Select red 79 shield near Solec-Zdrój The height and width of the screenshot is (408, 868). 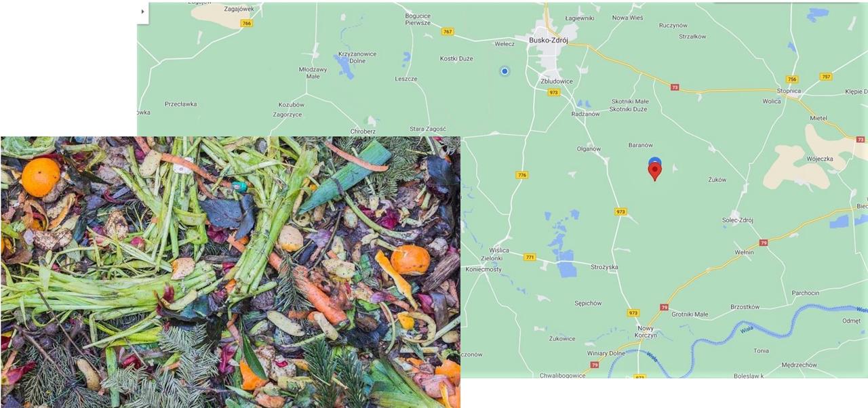[x=764, y=242]
